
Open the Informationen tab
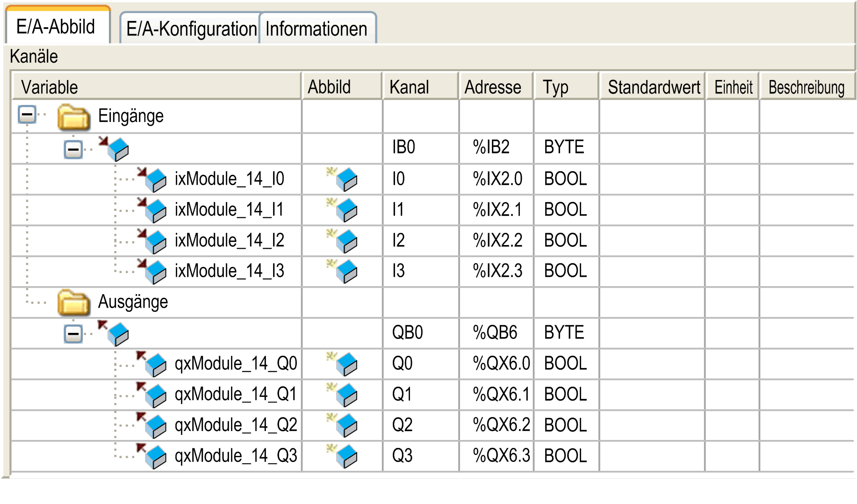click(x=317, y=29)
